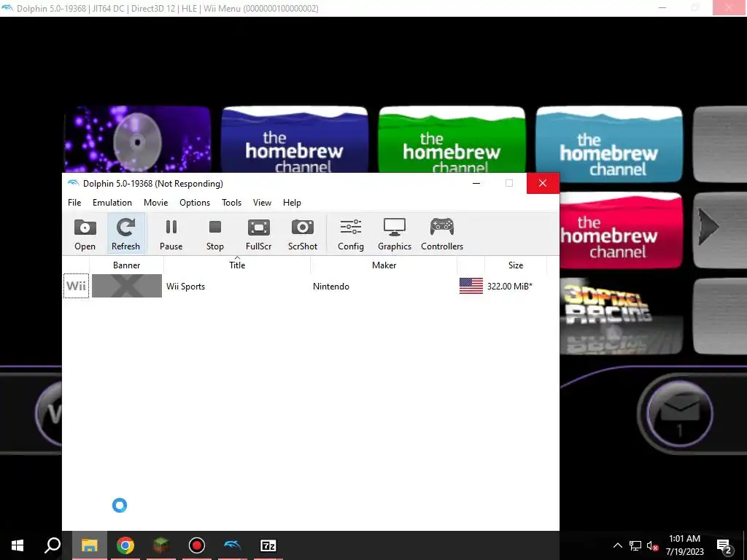This screenshot has height=560, width=747.
Task: Open the Windows Start menu
Action: [18, 545]
